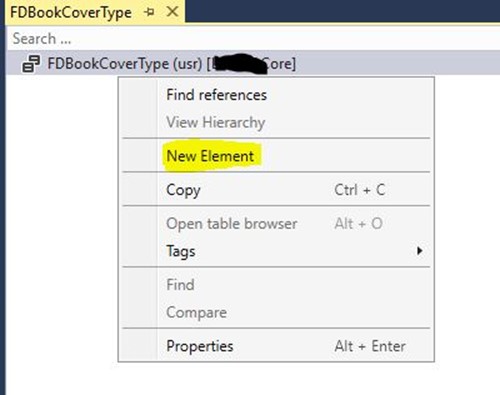Pin the FDBookCoverType document tab
The height and width of the screenshot is (395, 500).
pos(149,12)
